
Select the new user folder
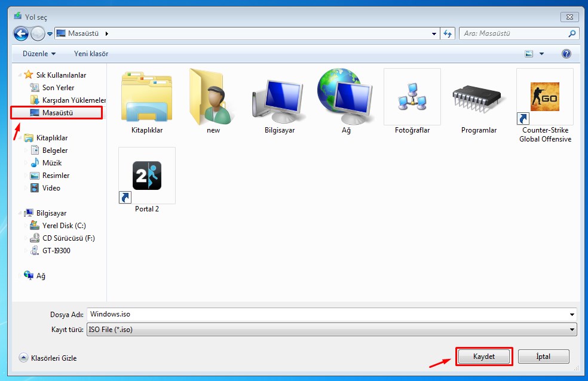(213, 97)
